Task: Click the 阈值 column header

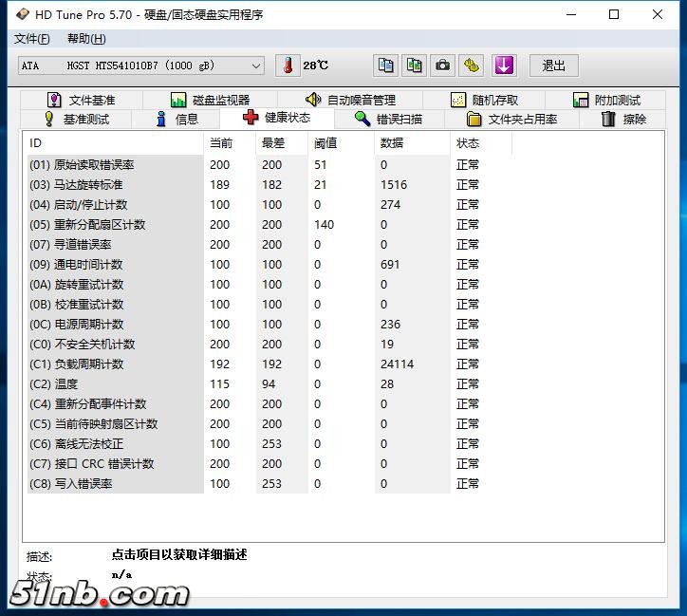Action: [x=325, y=143]
